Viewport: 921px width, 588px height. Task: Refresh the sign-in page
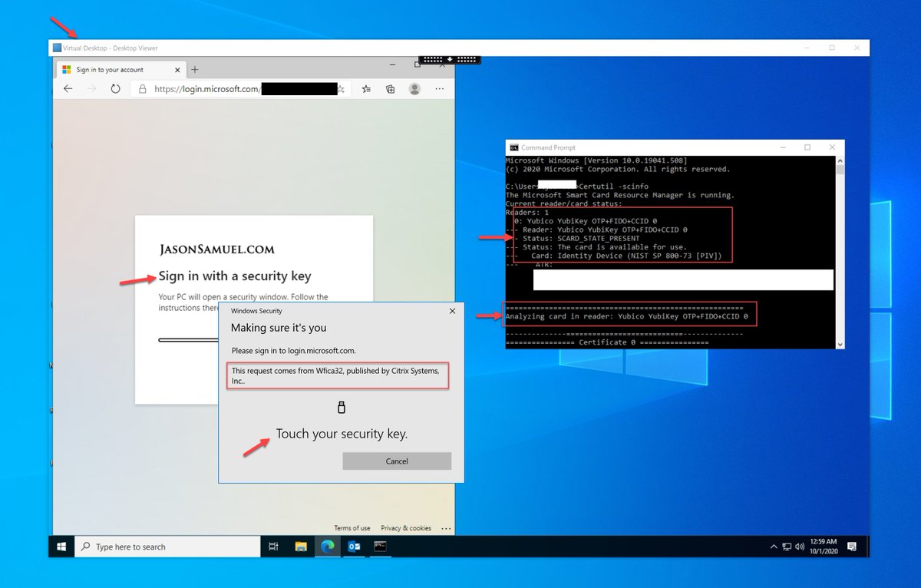pos(115,88)
